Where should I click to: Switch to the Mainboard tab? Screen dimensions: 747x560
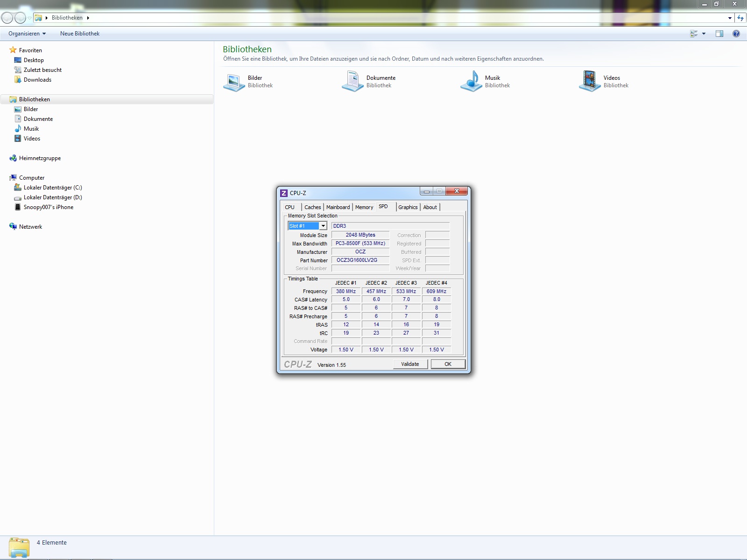tap(338, 207)
